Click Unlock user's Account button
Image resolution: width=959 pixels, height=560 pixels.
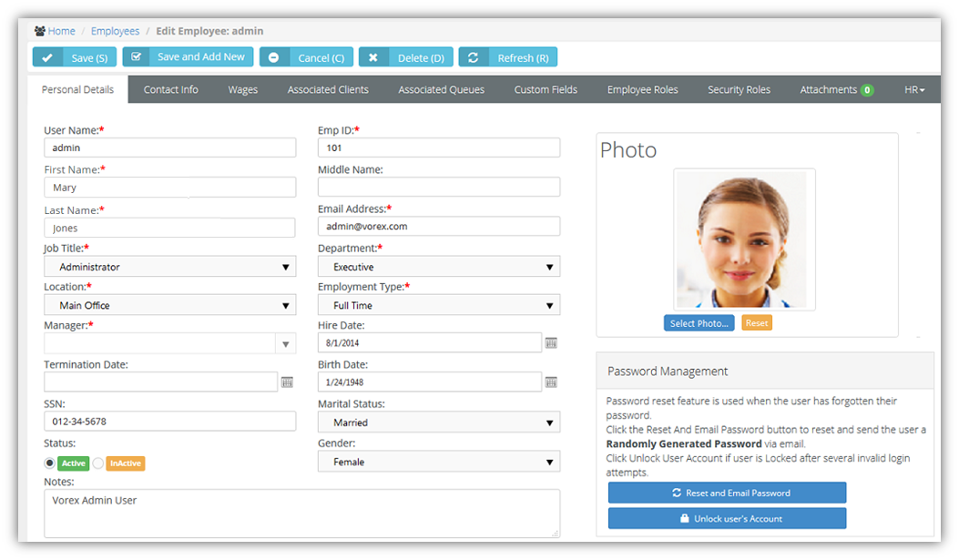point(727,518)
